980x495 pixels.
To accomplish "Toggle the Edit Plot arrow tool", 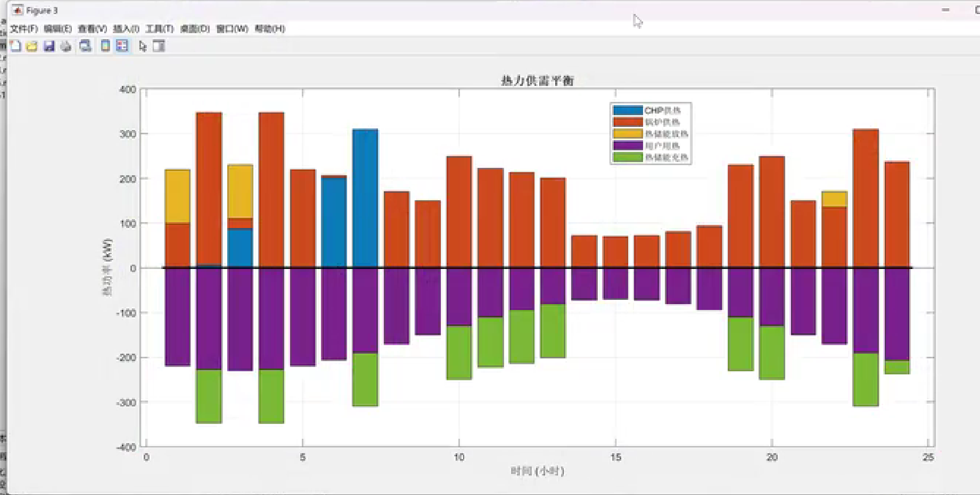I will [143, 46].
